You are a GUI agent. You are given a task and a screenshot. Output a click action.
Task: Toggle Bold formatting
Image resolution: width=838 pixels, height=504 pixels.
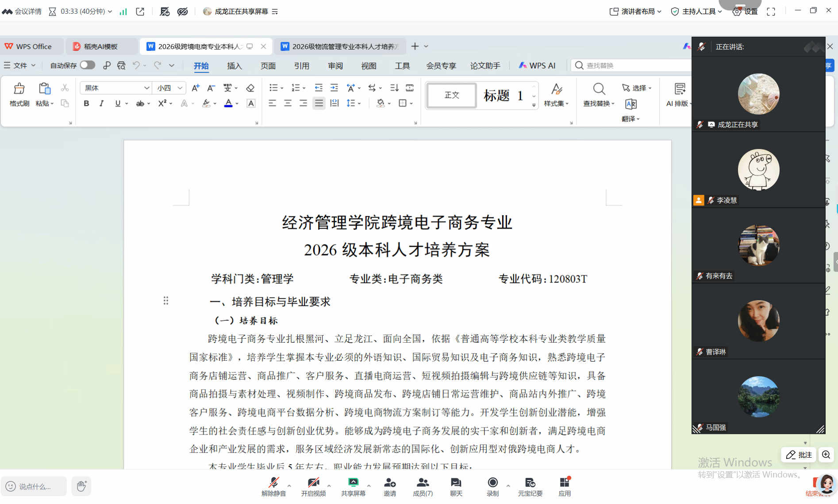tap(87, 103)
